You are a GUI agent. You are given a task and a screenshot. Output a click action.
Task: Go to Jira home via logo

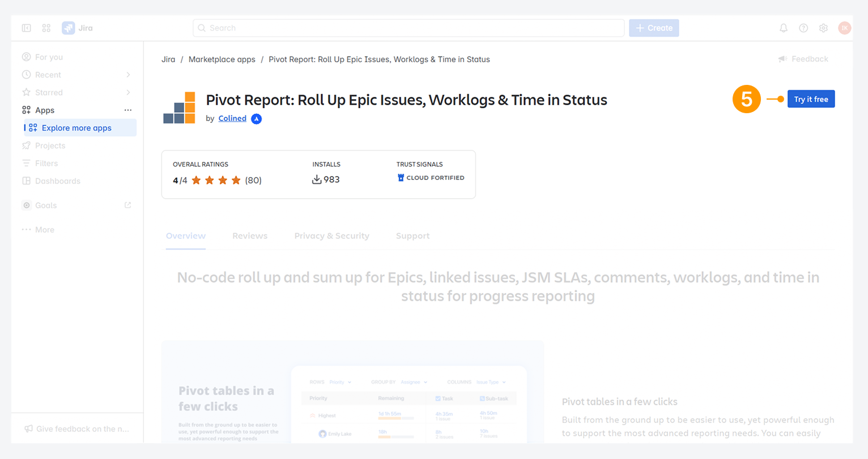78,28
